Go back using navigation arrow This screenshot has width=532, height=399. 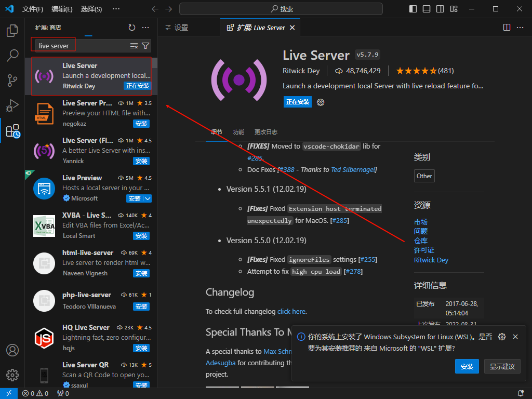click(155, 9)
